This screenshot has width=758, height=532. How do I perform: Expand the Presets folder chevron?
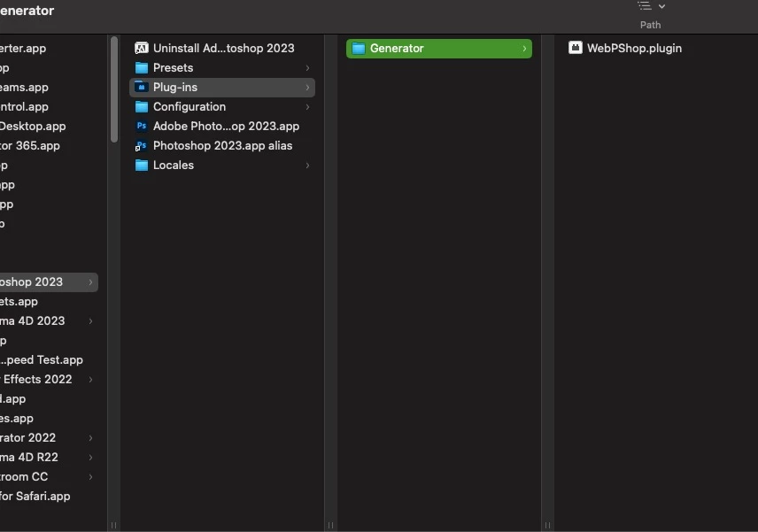pos(307,68)
